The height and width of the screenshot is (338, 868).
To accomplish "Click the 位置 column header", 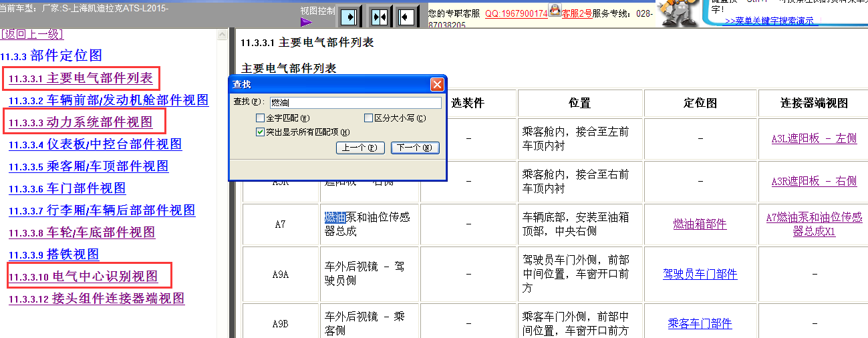I will (x=580, y=104).
